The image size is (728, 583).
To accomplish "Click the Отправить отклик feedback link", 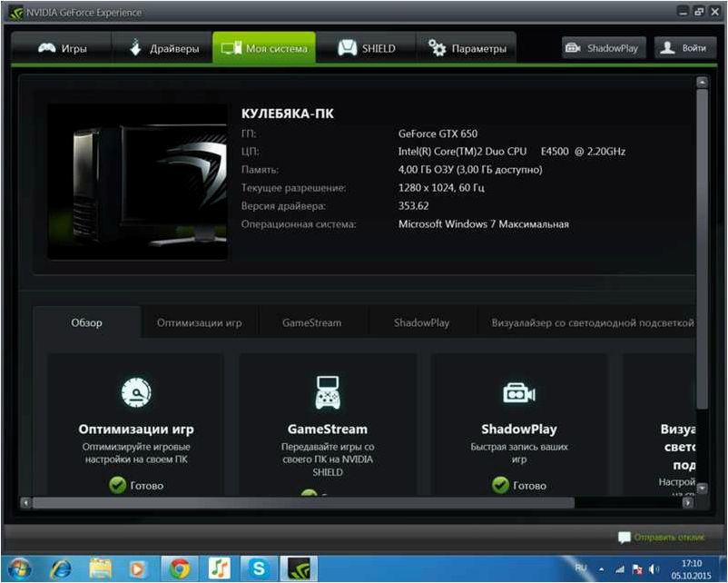I will 669,537.
